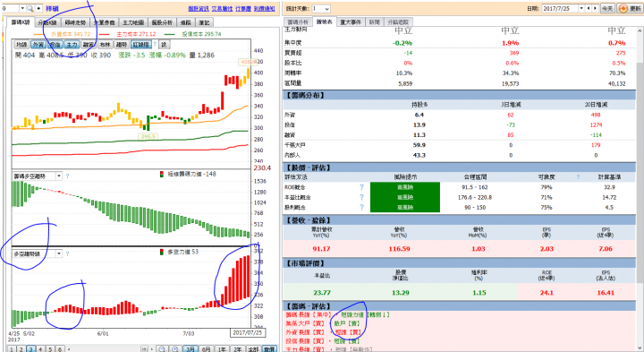Click the date input field 2017/7/25

(559, 8)
